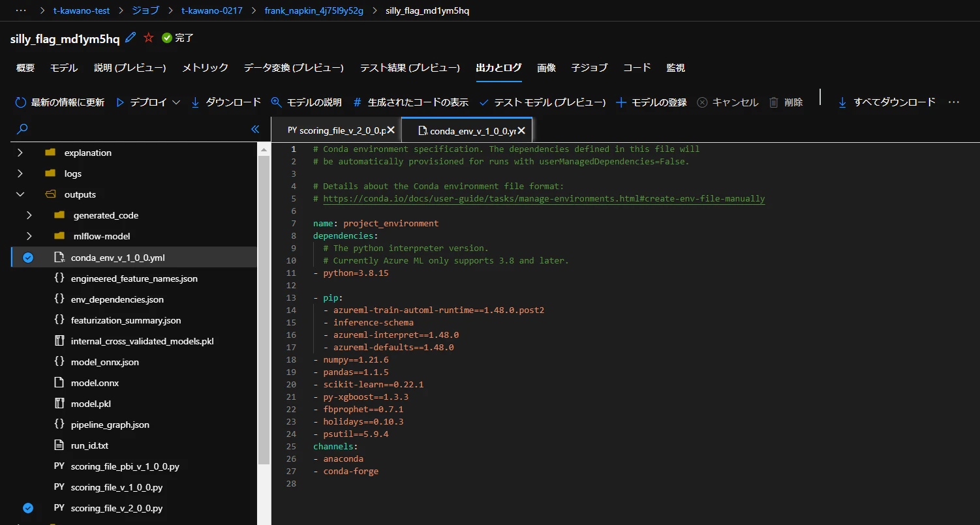Expand the explanation folder

(x=20, y=153)
